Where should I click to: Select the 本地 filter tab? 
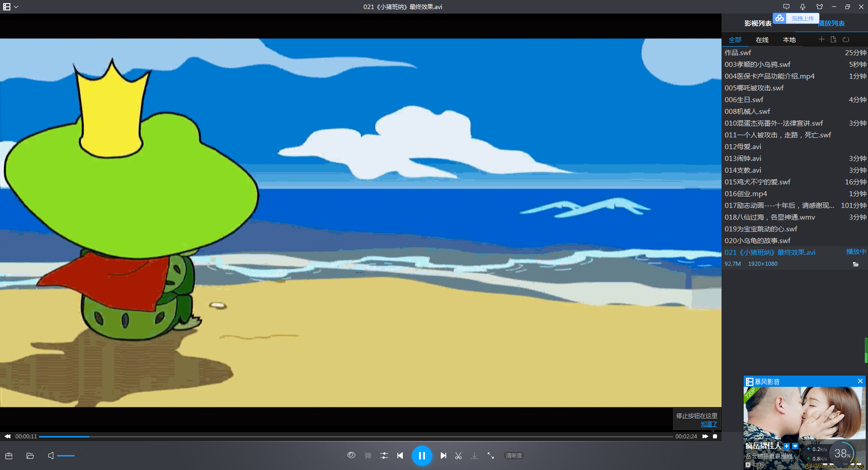click(789, 40)
